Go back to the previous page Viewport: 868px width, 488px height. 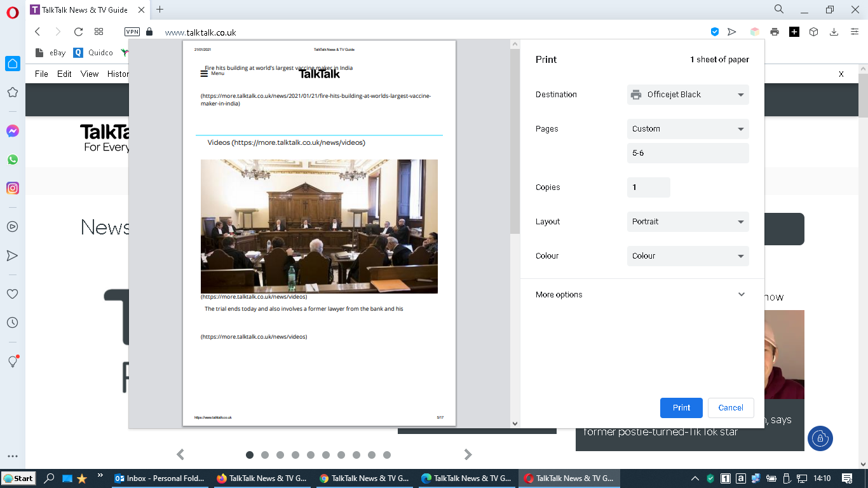click(37, 32)
